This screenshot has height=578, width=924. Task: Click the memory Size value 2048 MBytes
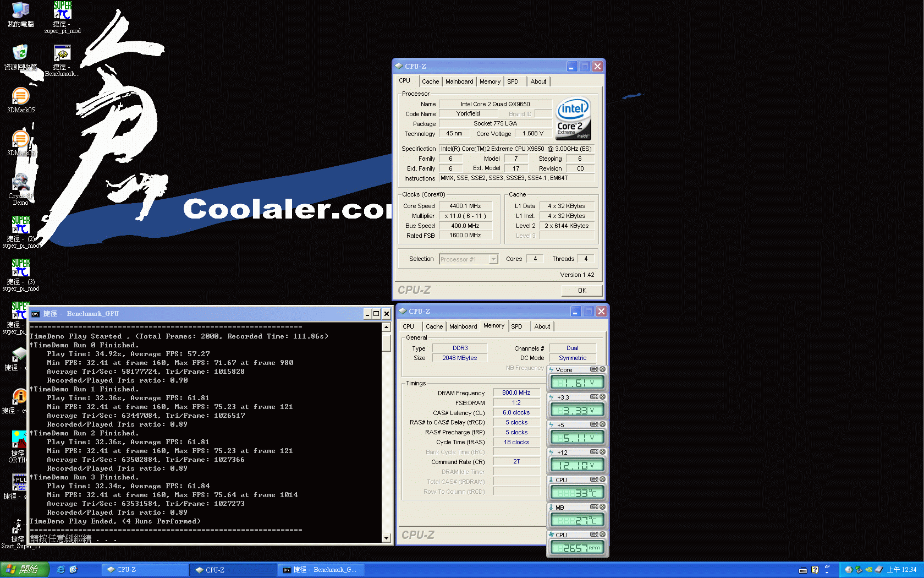pyautogui.click(x=460, y=358)
